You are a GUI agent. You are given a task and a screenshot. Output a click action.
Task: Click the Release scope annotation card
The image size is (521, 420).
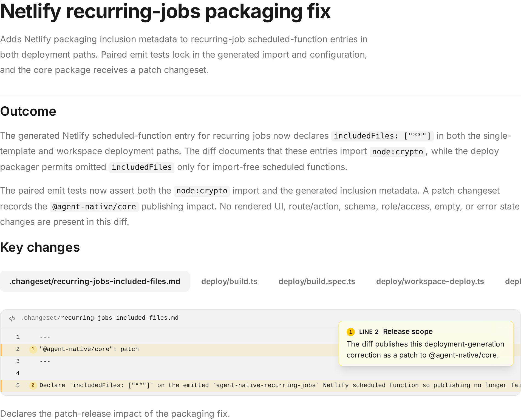click(x=426, y=344)
